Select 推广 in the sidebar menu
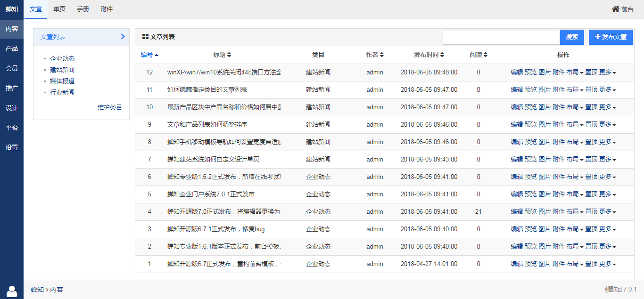 point(12,88)
